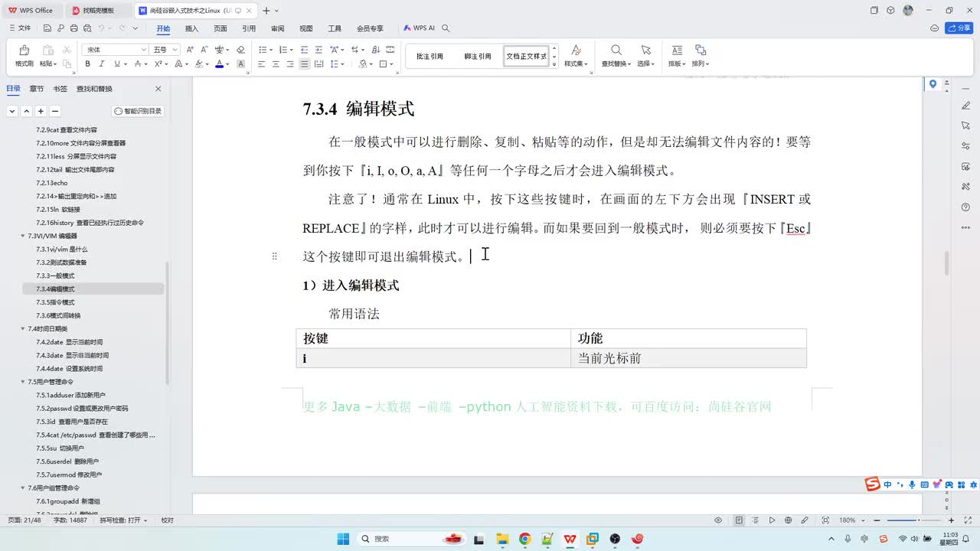The height and width of the screenshot is (551, 980).
Task: Open the 审阅 ribbon tab
Action: point(277,28)
